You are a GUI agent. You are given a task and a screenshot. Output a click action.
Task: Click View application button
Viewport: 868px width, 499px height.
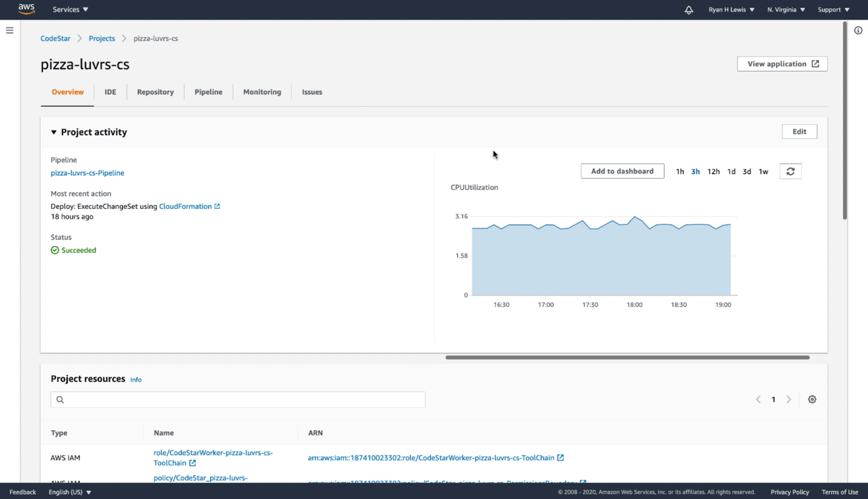pos(782,64)
